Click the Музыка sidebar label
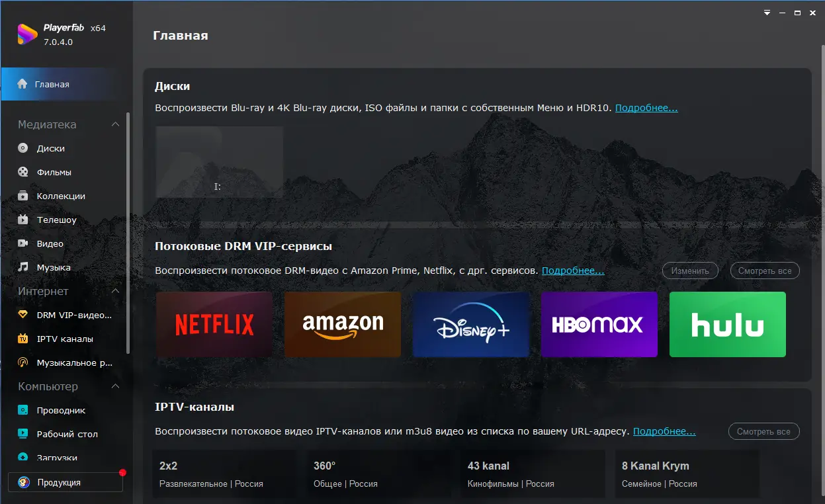This screenshot has width=825, height=504. 54,267
